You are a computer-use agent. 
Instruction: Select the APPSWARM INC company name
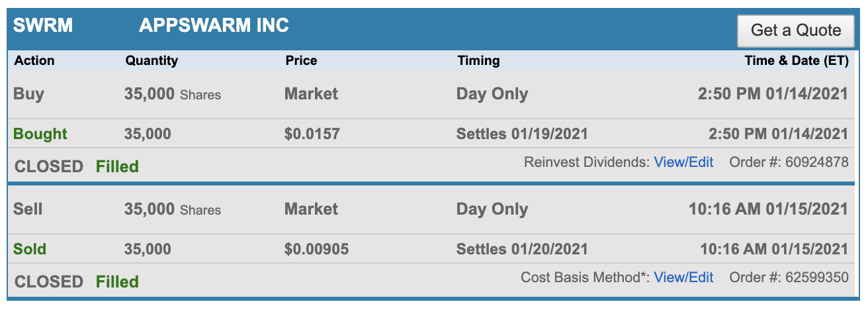tap(214, 26)
